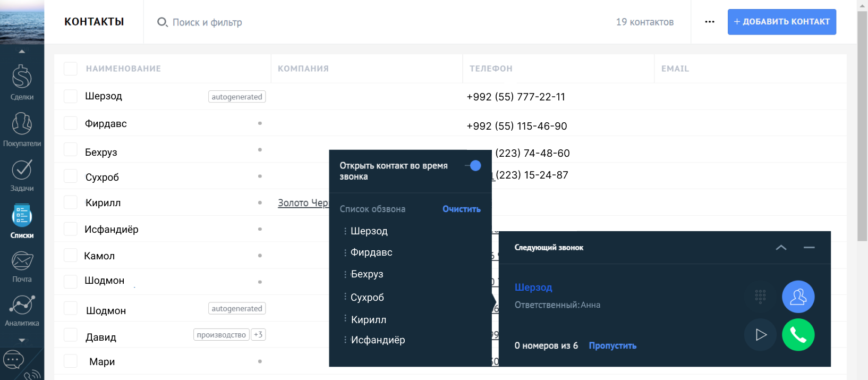This screenshot has height=380, width=868.
Task: Click the Добавить контакт button
Action: [x=781, y=22]
